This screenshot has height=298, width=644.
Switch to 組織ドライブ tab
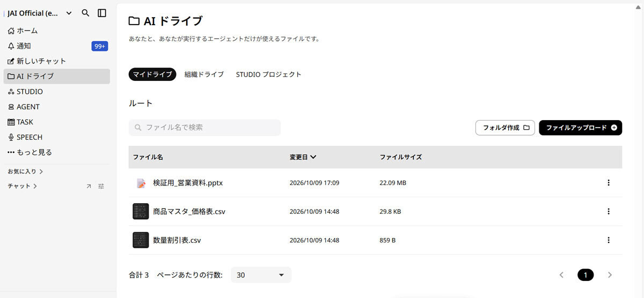204,74
